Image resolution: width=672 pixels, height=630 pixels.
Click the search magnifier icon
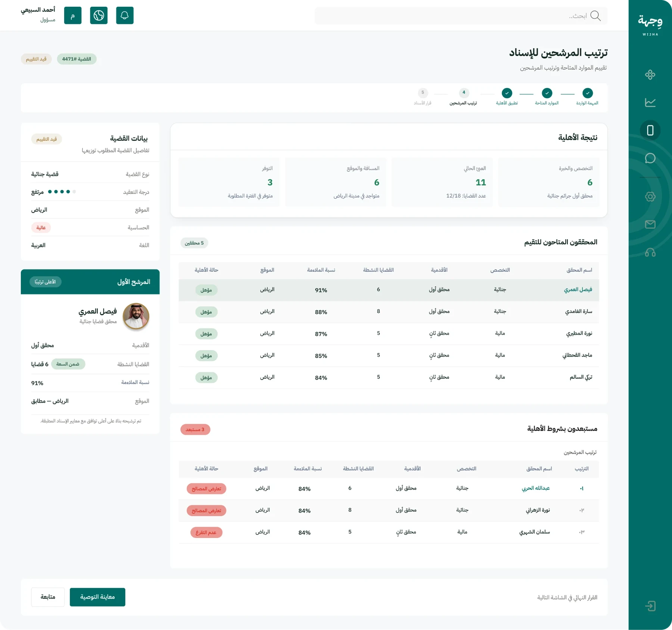tap(595, 16)
